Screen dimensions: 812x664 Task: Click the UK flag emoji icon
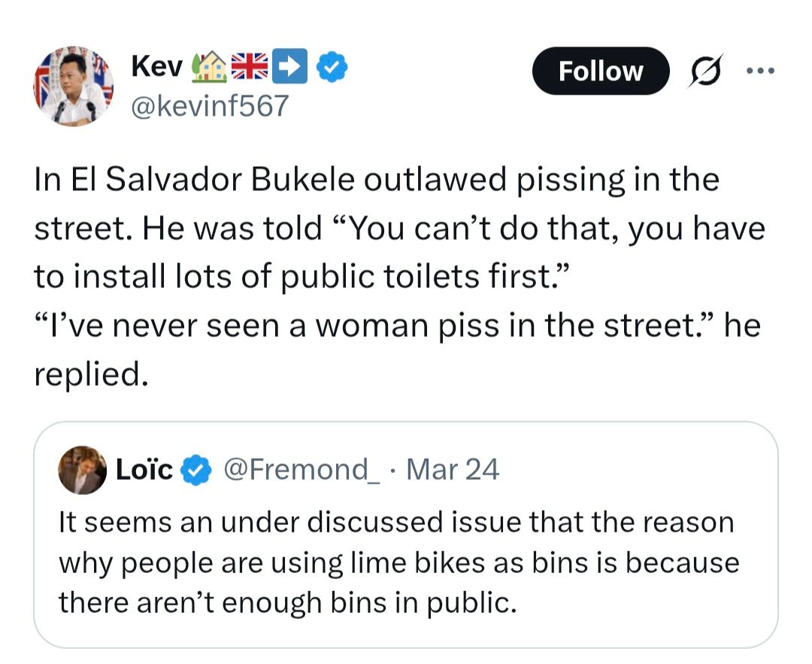[x=250, y=68]
